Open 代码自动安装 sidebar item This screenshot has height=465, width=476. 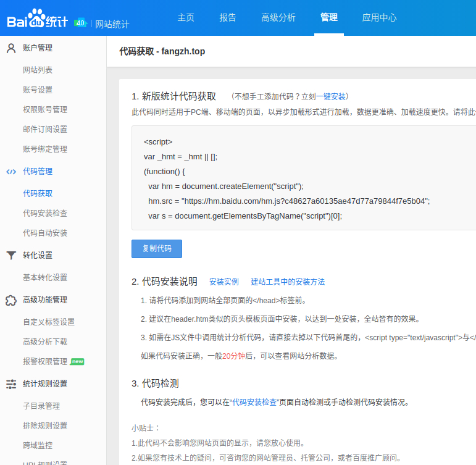click(x=45, y=233)
